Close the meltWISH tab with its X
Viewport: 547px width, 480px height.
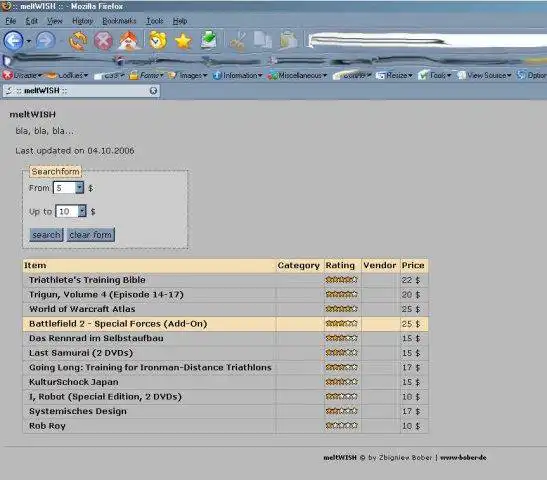click(x=153, y=91)
